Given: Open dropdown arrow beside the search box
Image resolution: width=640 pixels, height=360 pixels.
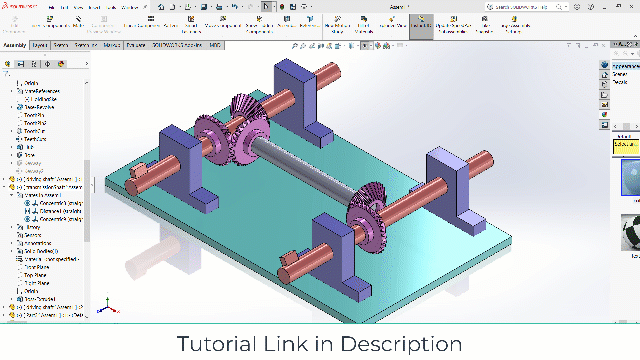Looking at the screenshot, I should (x=565, y=7).
